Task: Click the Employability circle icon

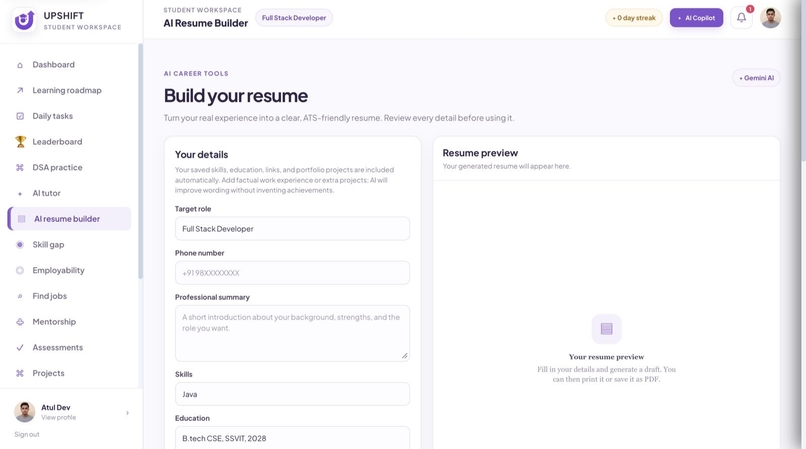Action: coord(20,271)
